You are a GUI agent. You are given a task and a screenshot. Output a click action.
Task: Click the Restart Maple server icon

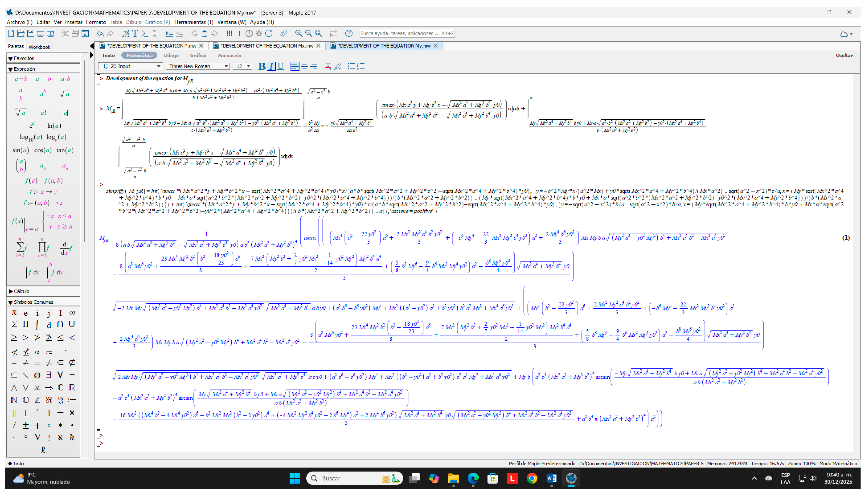tap(269, 33)
